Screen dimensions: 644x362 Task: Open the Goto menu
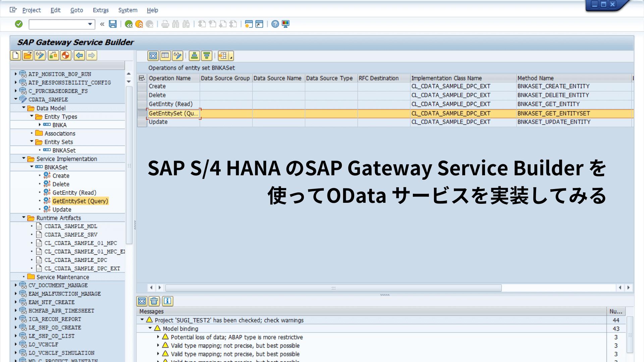pos(76,10)
